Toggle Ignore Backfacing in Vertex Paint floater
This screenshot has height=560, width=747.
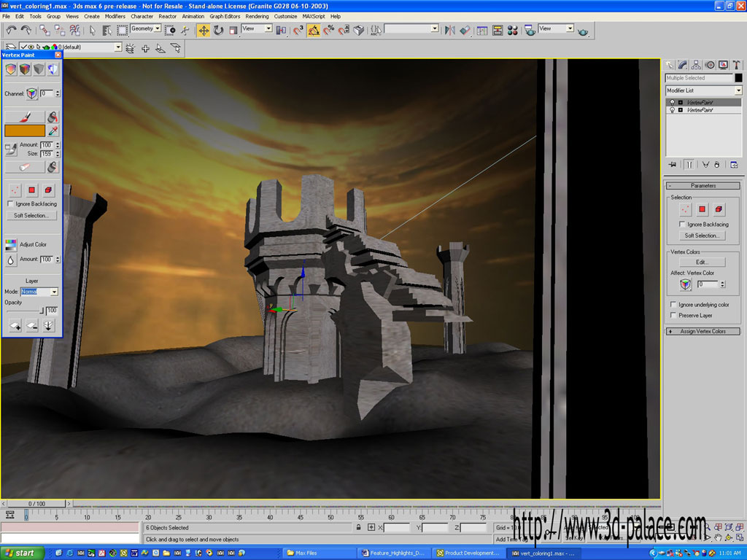pyautogui.click(x=10, y=204)
